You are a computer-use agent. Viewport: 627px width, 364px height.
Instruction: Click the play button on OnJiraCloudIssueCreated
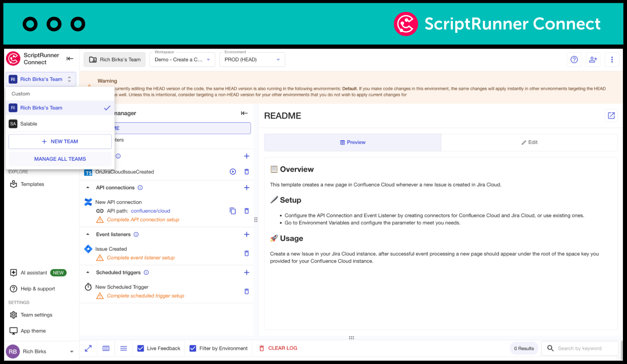pos(233,171)
